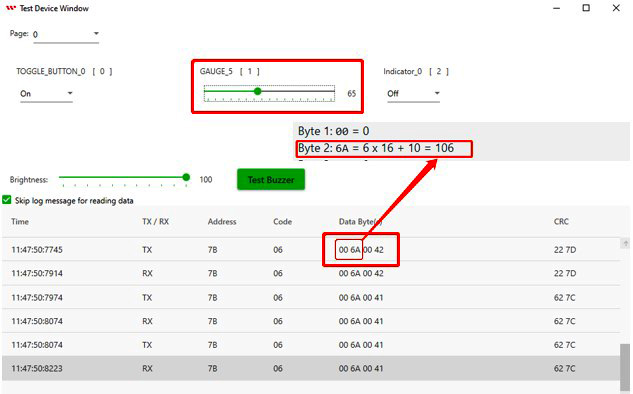The height and width of the screenshot is (394, 633).
Task: Select the TX log row at 11:47:50:7745
Action: point(311,249)
